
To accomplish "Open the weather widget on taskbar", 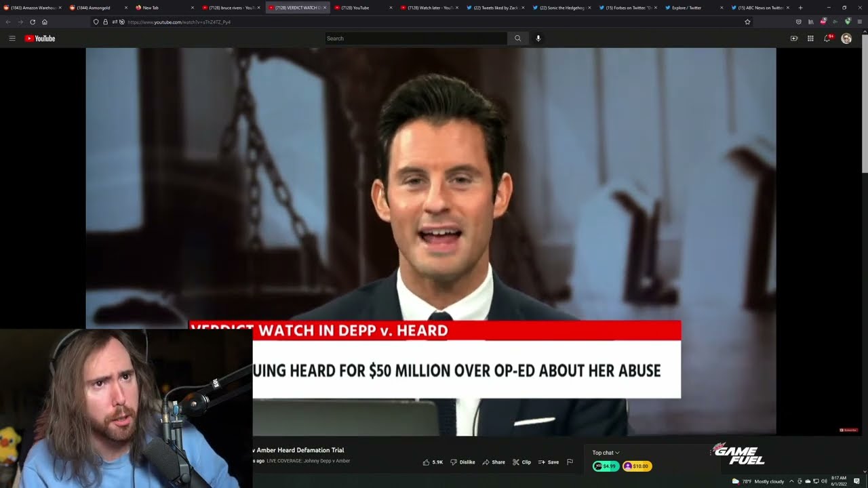I will [x=758, y=481].
